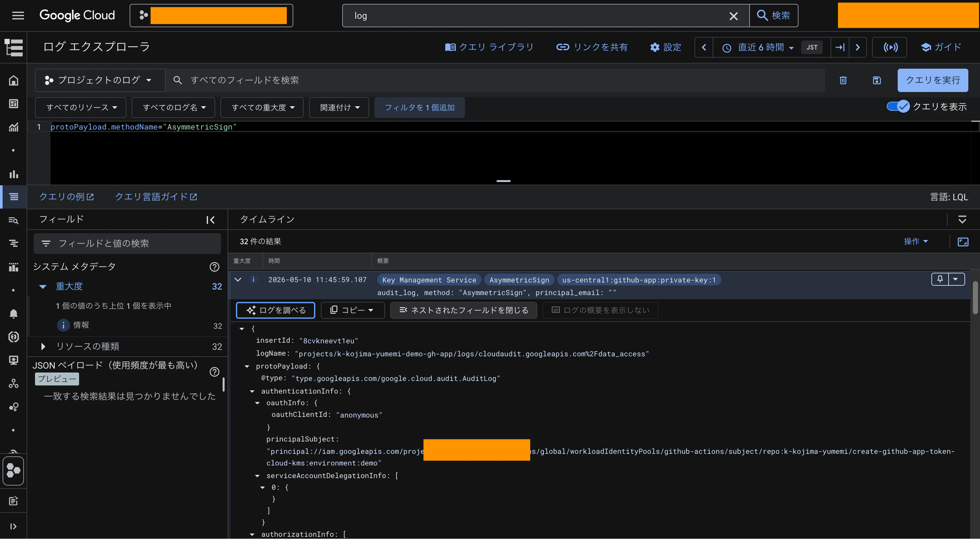Go to previous time range arrow

(x=704, y=47)
